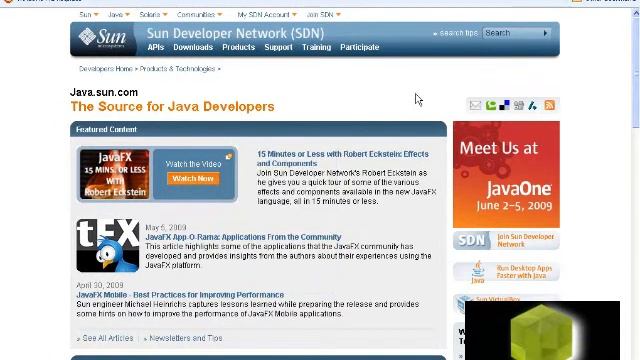Click the search go arrow button
640x360 pixels.
545,33
